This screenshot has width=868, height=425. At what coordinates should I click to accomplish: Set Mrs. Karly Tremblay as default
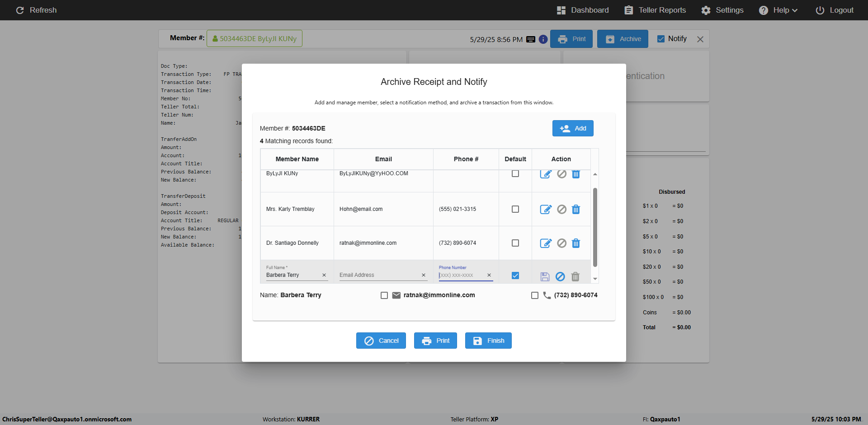(515, 209)
